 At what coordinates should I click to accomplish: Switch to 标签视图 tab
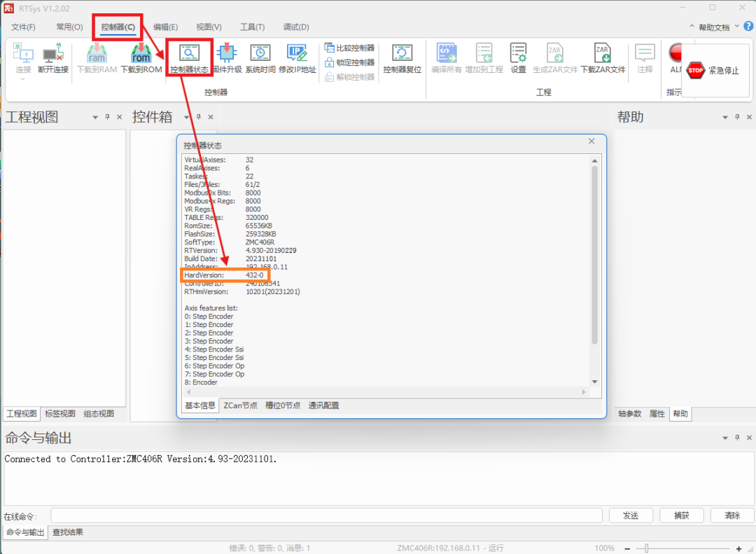(60, 413)
